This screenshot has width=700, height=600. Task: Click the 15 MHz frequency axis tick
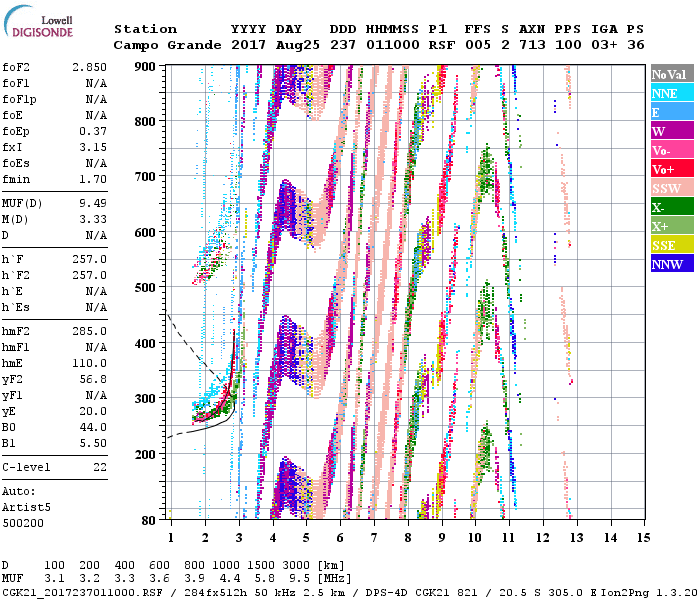click(x=643, y=538)
